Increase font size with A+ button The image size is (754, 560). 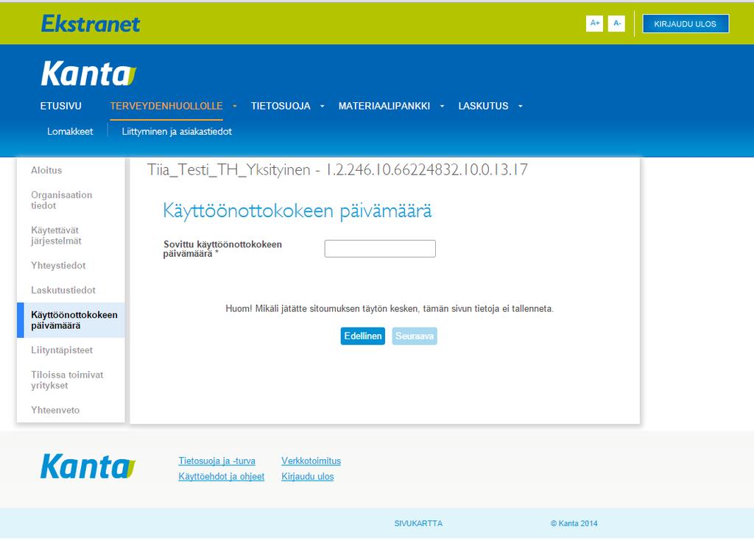tap(594, 23)
